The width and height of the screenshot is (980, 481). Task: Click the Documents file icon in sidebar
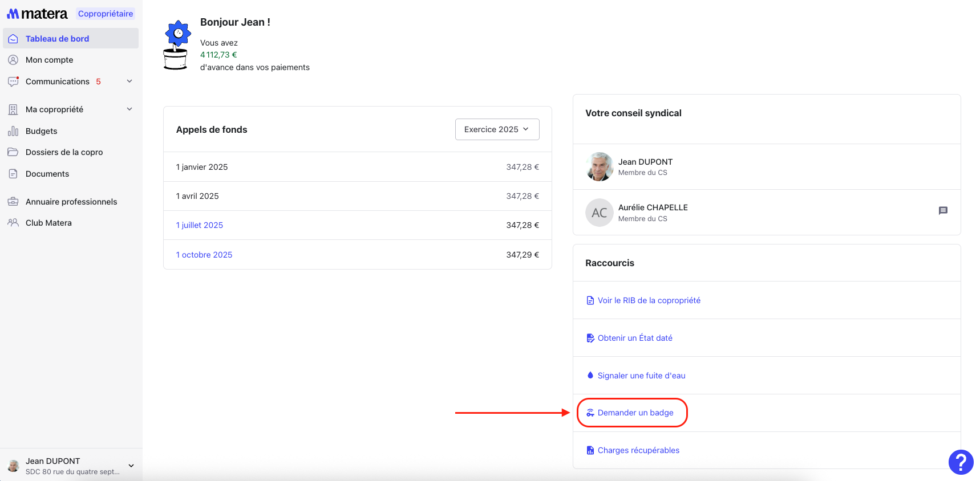pos(13,174)
